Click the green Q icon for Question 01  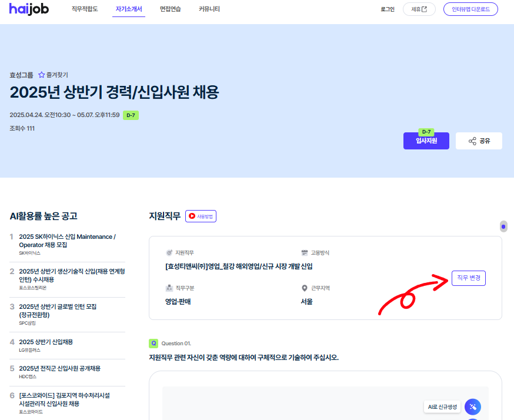pyautogui.click(x=153, y=344)
